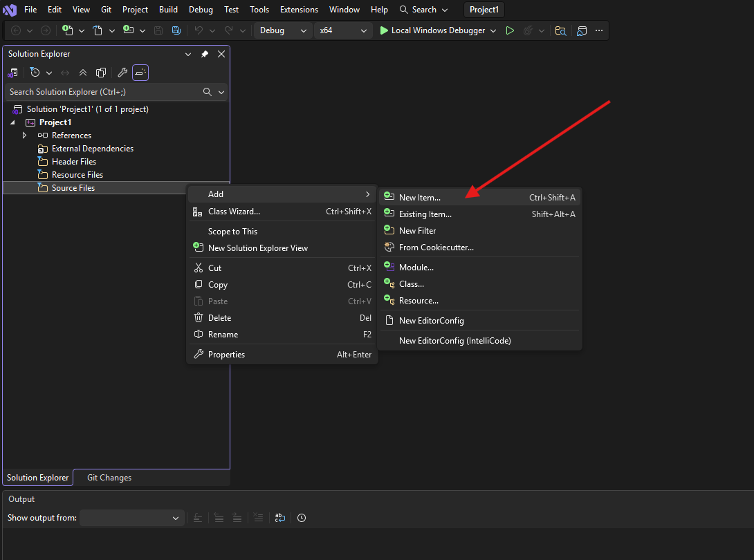The height and width of the screenshot is (560, 754).
Task: Open Class Wizard... from context menu
Action: coord(282,212)
